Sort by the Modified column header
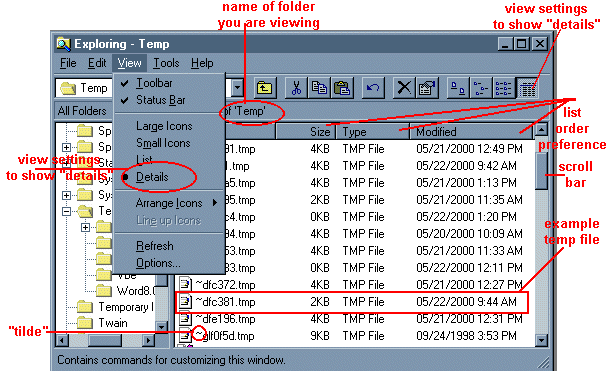607x371 pixels. coord(472,132)
